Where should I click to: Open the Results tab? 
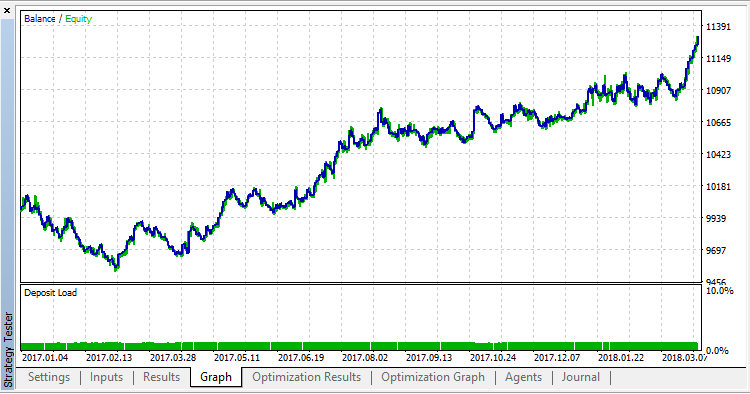pos(161,377)
